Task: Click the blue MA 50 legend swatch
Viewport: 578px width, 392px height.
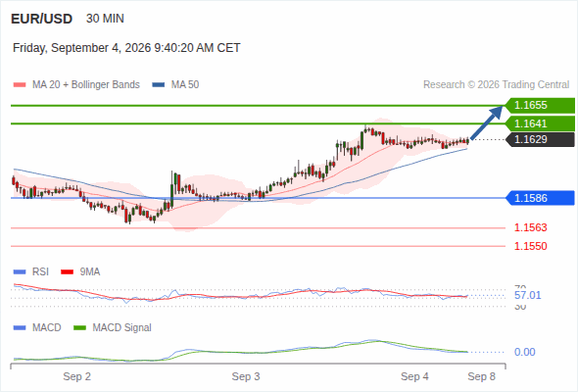Action: click(x=159, y=85)
